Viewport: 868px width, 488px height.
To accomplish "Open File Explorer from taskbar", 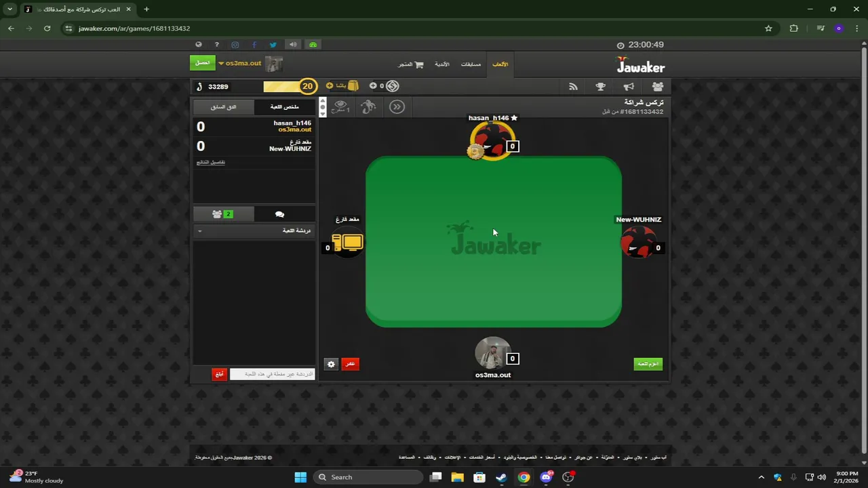I will [458, 477].
